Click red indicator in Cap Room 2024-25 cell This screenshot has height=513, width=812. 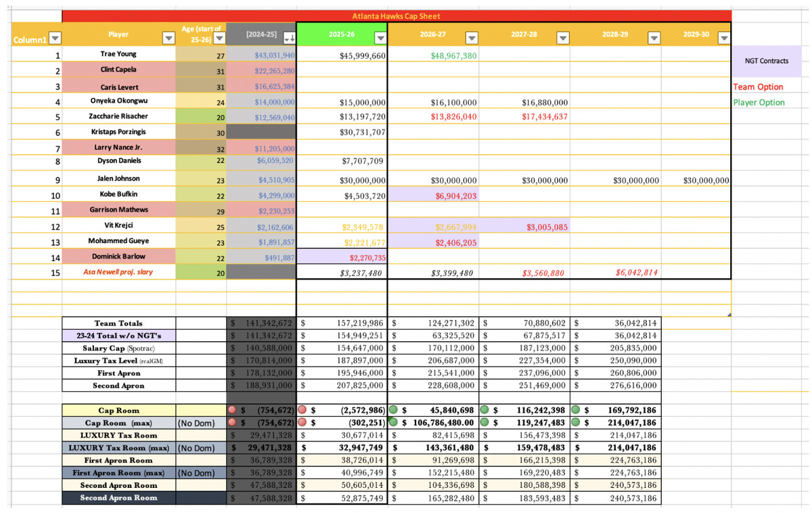pyautogui.click(x=232, y=410)
